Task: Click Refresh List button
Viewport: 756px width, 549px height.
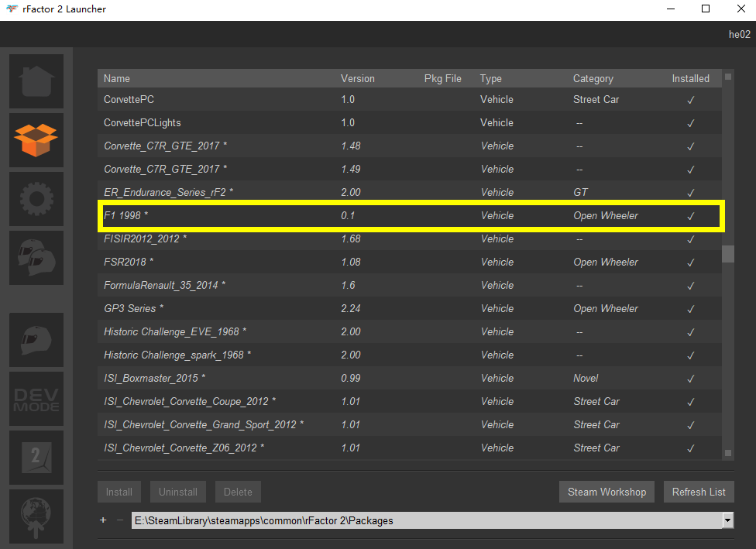Action: click(699, 492)
